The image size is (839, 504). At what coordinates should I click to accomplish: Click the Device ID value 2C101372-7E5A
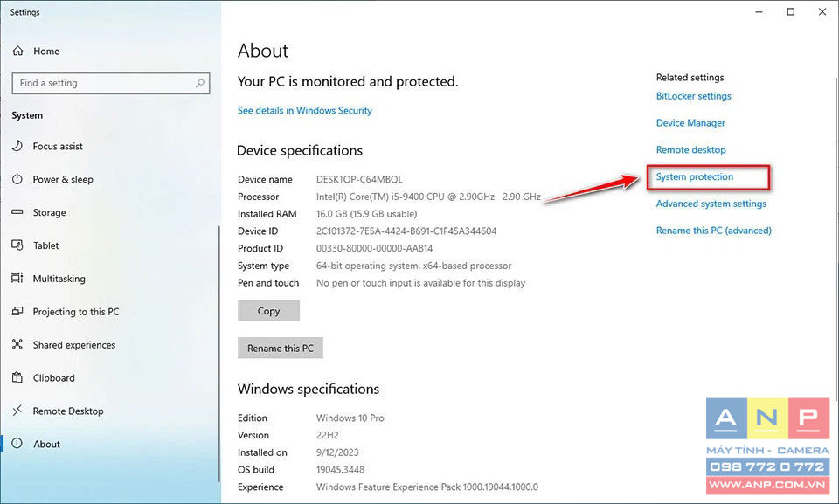[x=406, y=231]
